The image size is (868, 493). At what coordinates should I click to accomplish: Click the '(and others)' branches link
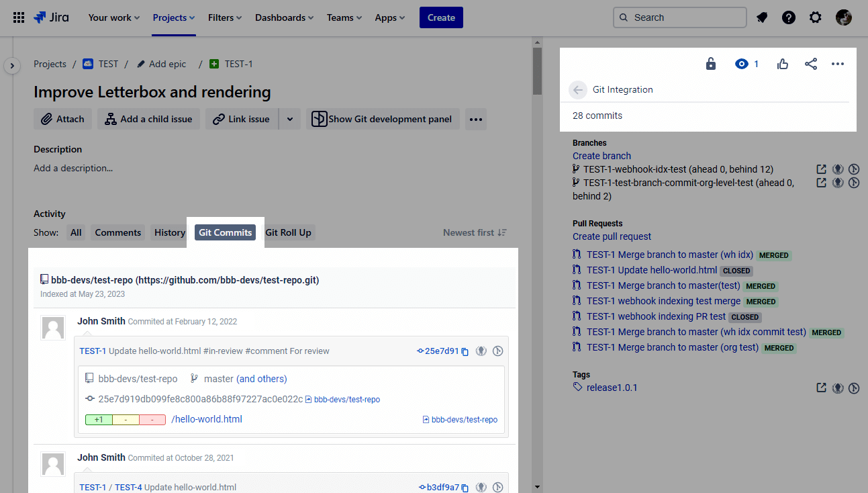click(x=262, y=379)
